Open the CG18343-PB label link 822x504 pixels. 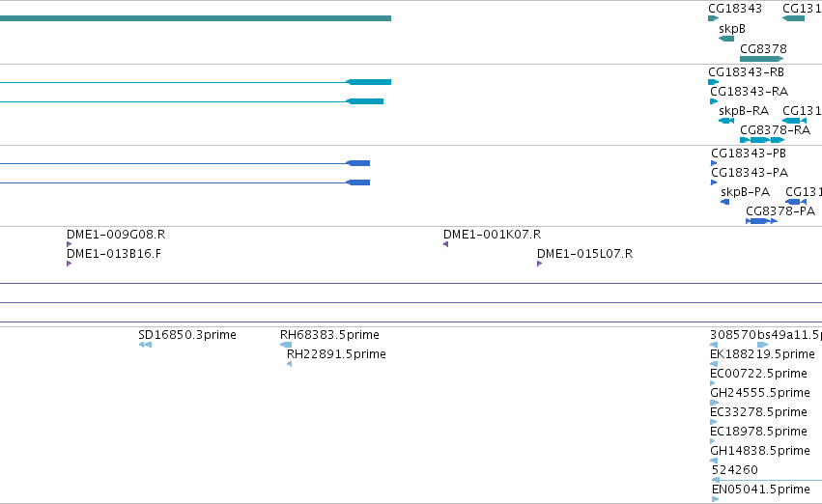point(748,154)
